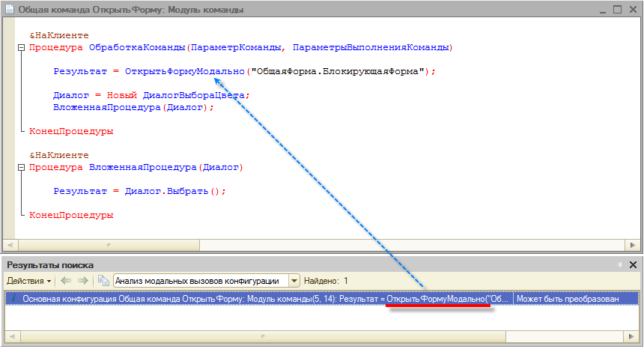The width and height of the screenshot is (644, 349).
Task: Click ОткрытьФормуМодально call in the code
Action: coord(186,72)
